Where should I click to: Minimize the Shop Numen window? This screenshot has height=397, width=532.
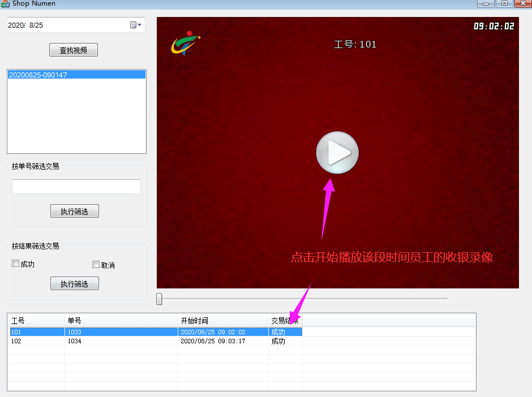(x=486, y=3)
